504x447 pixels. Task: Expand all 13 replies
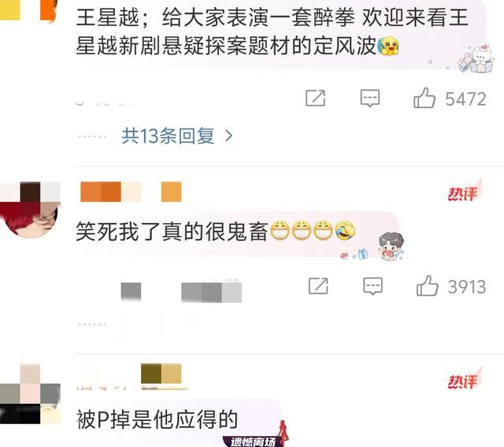[168, 136]
